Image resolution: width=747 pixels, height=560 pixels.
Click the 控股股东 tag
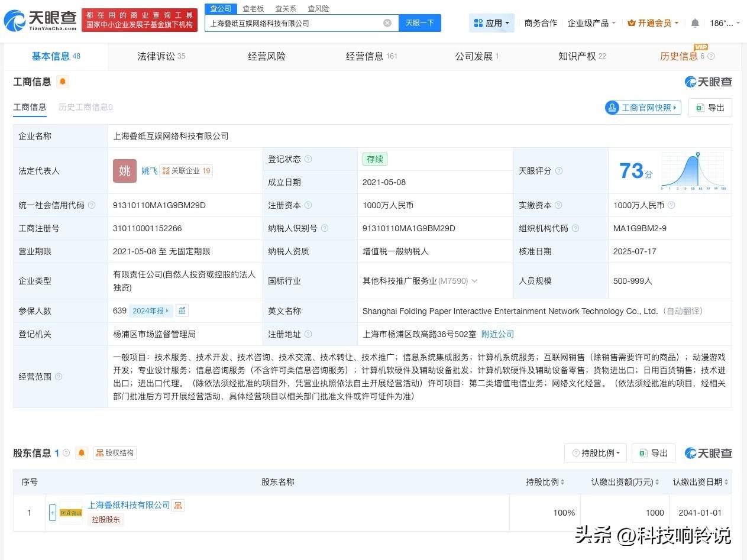pos(106,520)
